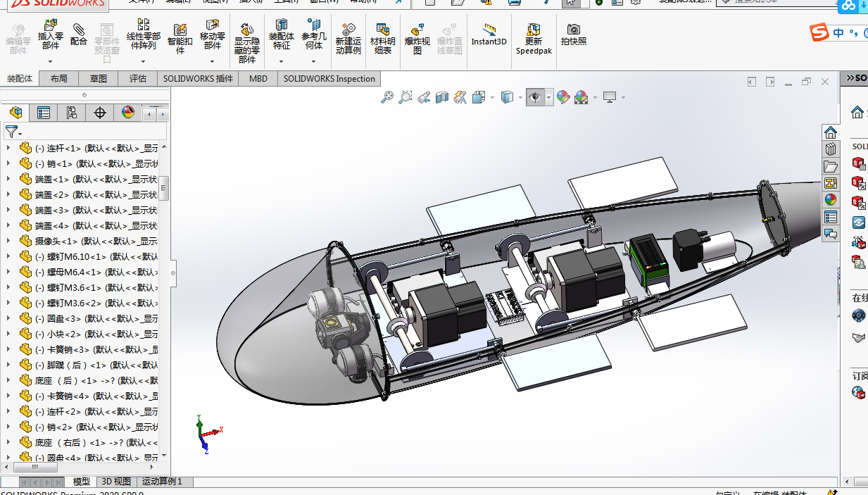868x495 pixels.
Task: Open the View Settings monitor dropdown arrow
Action: point(623,97)
